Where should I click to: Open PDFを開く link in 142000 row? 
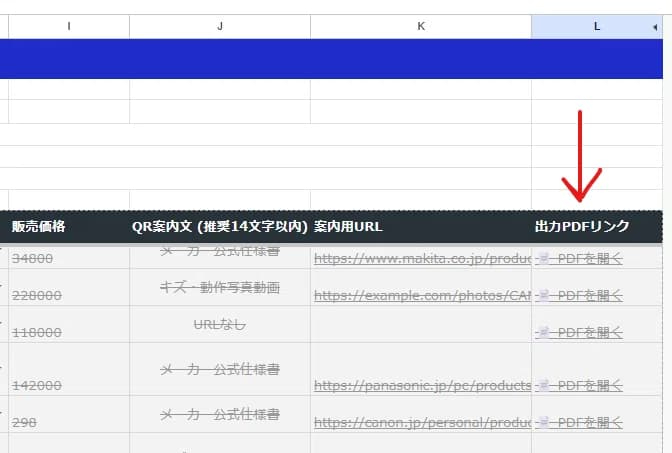click(x=579, y=386)
